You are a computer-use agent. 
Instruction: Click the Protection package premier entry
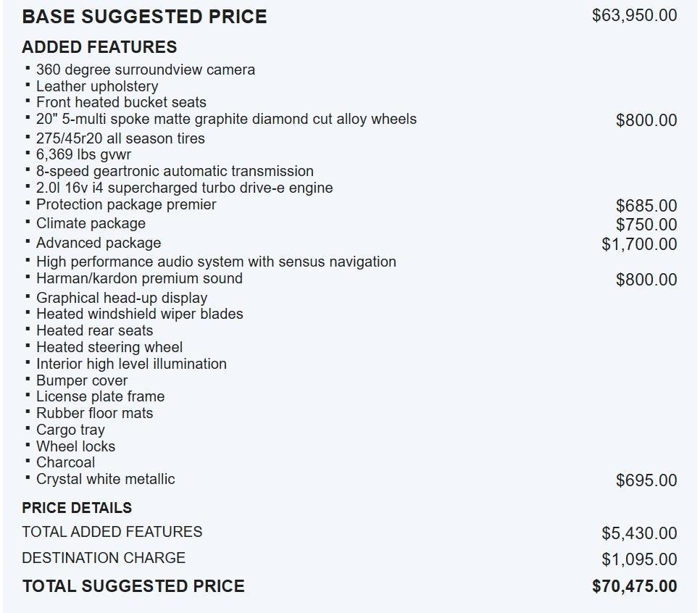tap(126, 204)
